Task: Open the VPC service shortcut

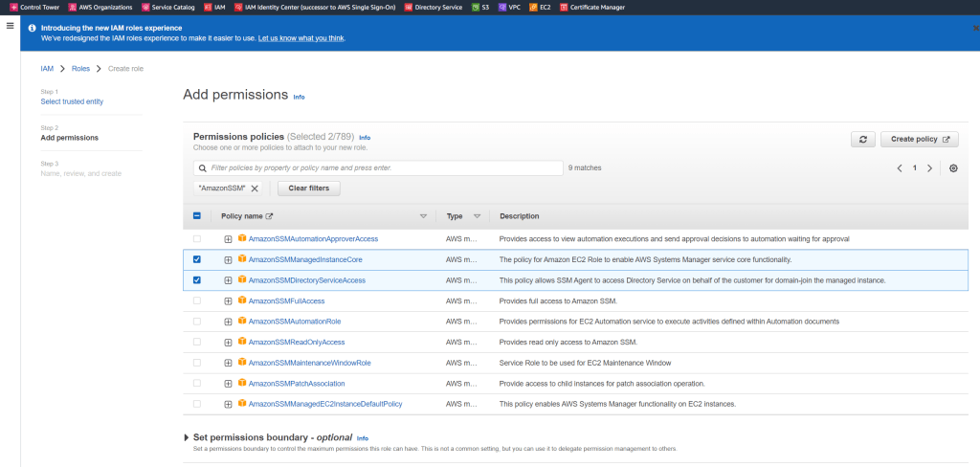Action: coord(509,8)
